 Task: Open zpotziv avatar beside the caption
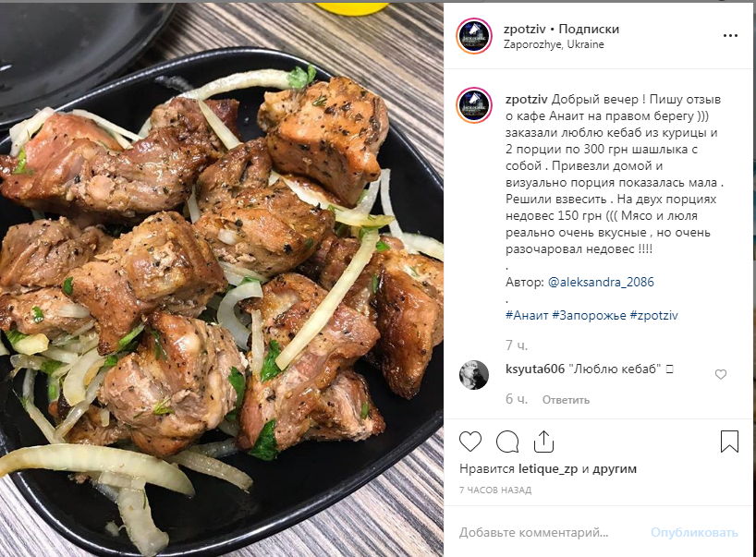(x=474, y=105)
